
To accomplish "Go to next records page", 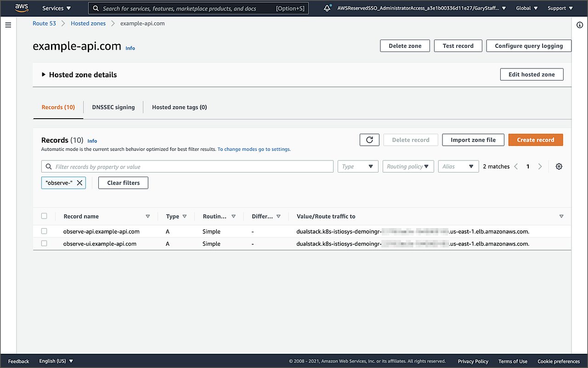I will tap(540, 167).
